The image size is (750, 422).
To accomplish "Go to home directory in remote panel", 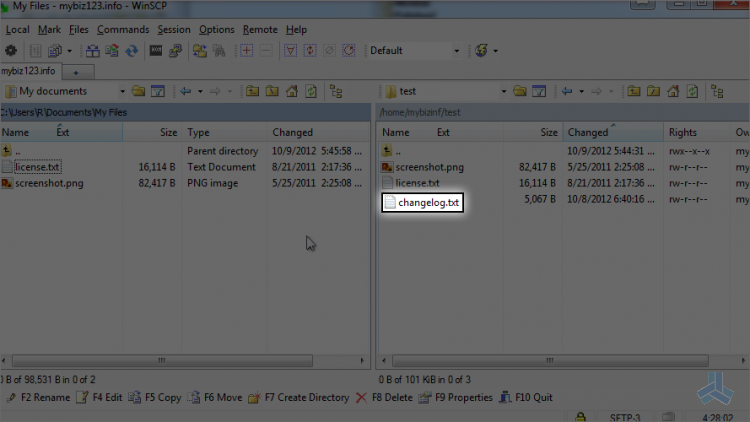I will tap(673, 91).
